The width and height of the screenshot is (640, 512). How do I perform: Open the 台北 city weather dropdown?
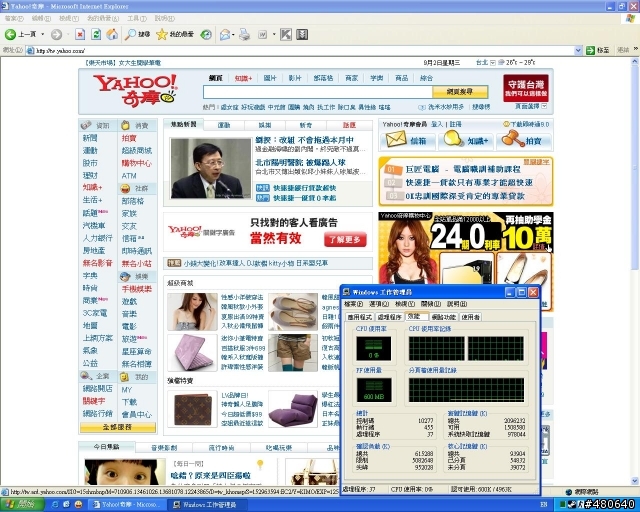492,62
